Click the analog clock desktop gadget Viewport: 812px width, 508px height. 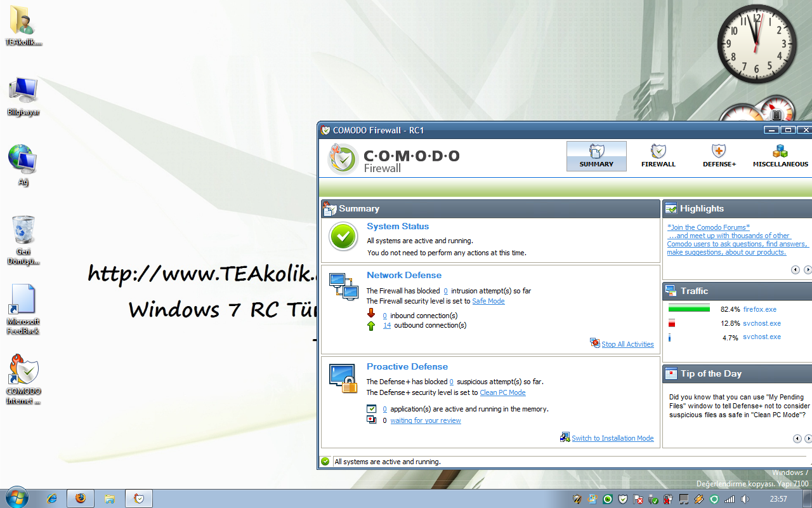(x=757, y=44)
